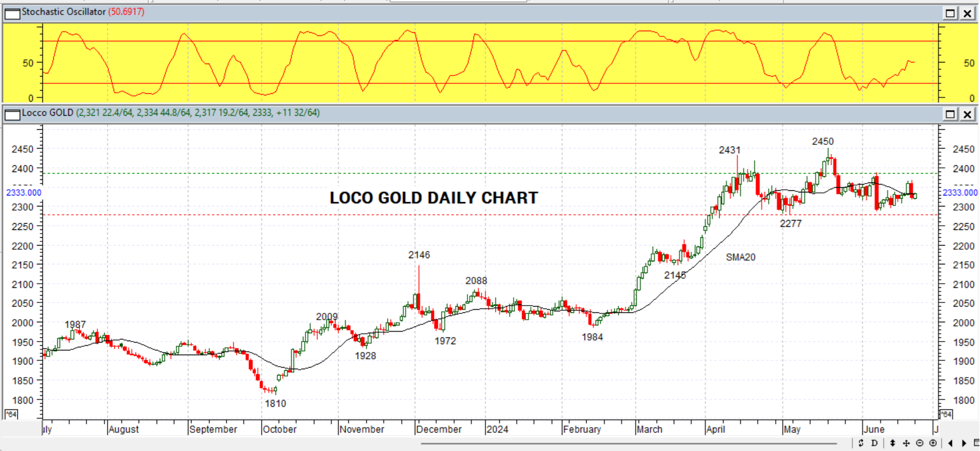
Task: Click the vertical rescale double-arrow icon
Action: pyautogui.click(x=892, y=443)
